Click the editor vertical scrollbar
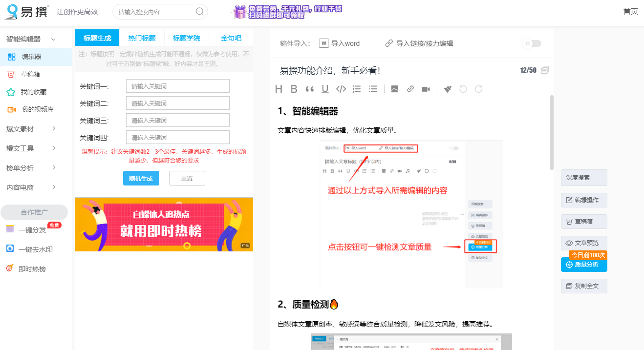Screen dimensions: 644x350 552,132
